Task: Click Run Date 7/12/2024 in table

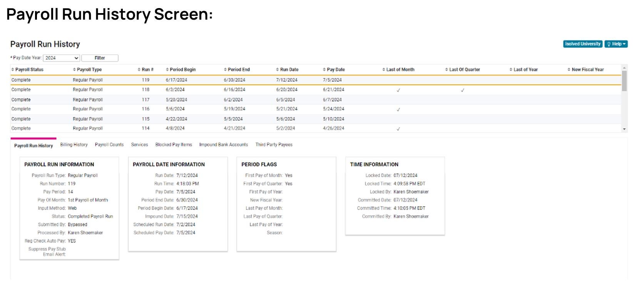Action: [x=287, y=80]
